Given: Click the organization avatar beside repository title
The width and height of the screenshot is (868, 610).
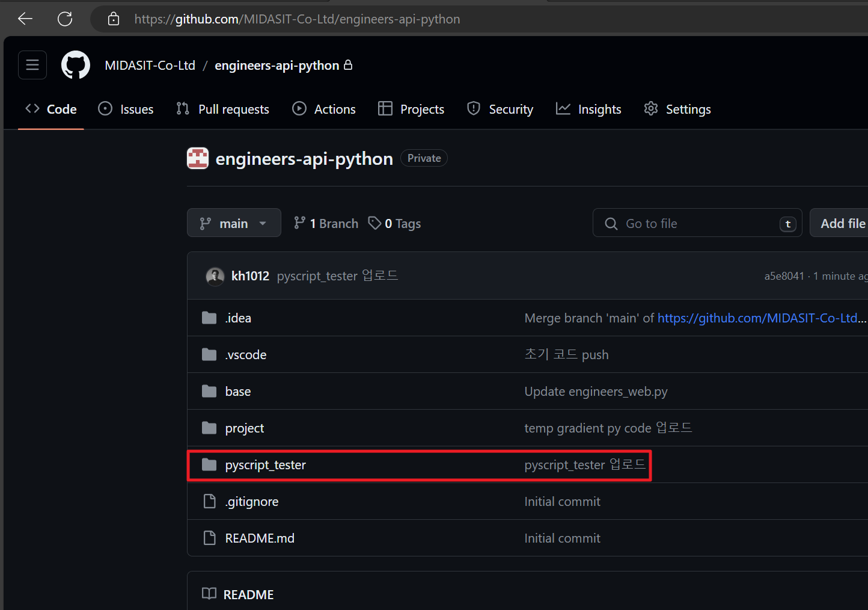Looking at the screenshot, I should coord(198,158).
